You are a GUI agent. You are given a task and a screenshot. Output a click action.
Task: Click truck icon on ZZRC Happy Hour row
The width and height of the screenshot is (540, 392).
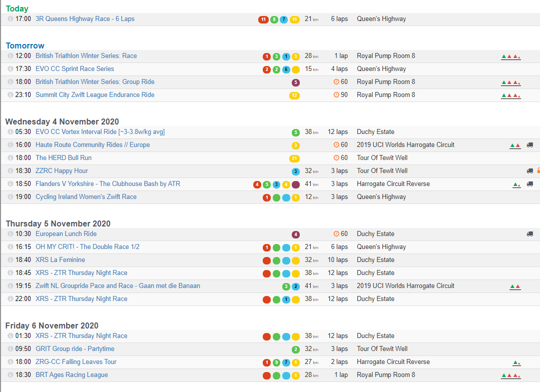pyautogui.click(x=530, y=170)
